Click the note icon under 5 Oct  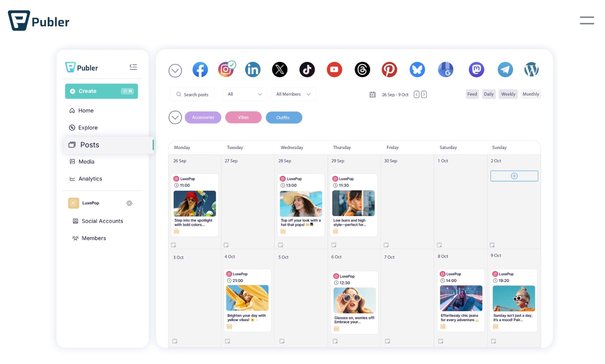[x=282, y=341]
